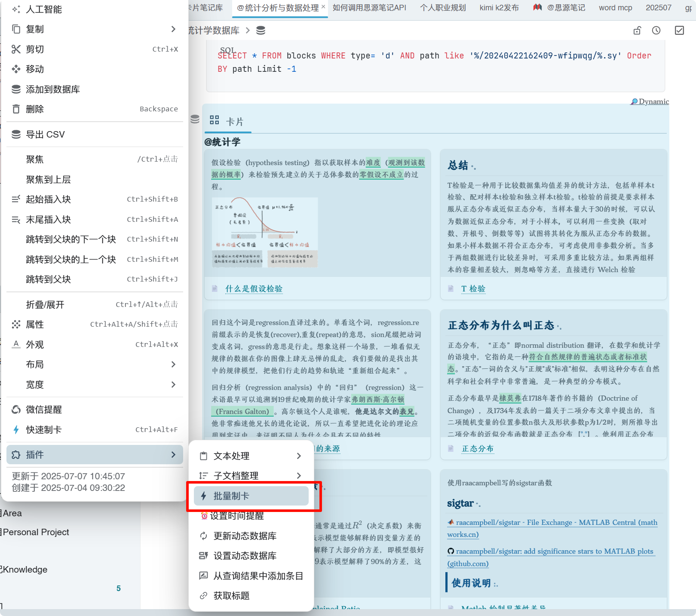The image size is (696, 616).
Task: Expand the 布局 submenu arrow
Action: point(173,364)
